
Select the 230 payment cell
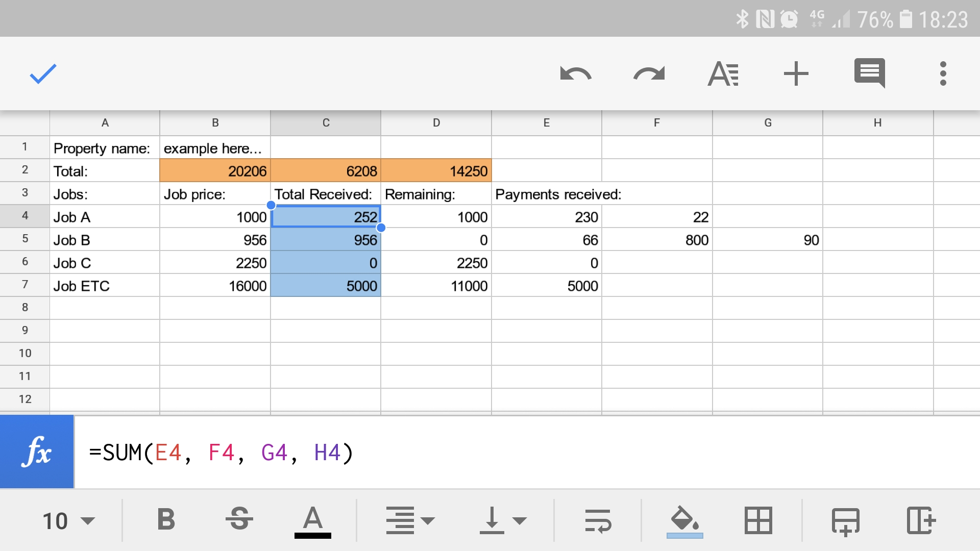[x=547, y=216]
